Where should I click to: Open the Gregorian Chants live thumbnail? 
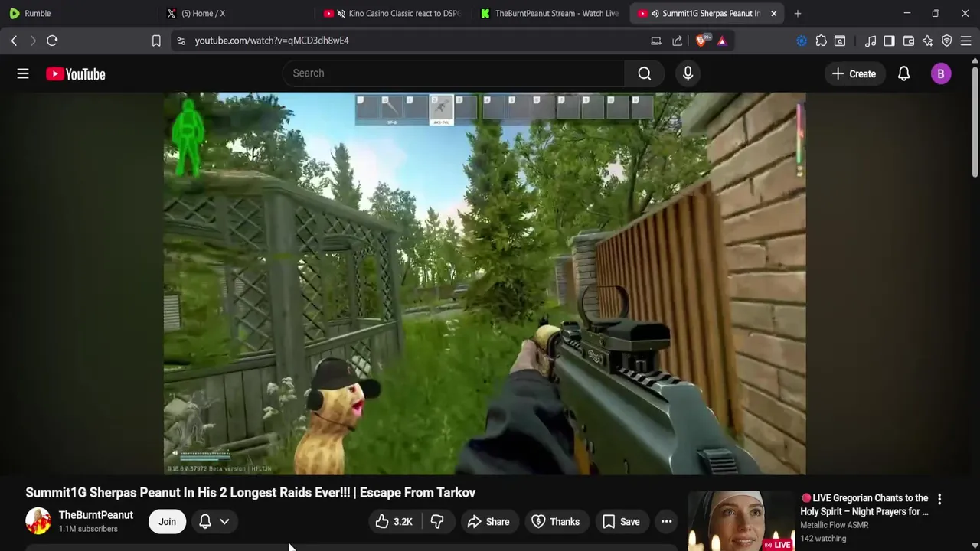point(741,521)
